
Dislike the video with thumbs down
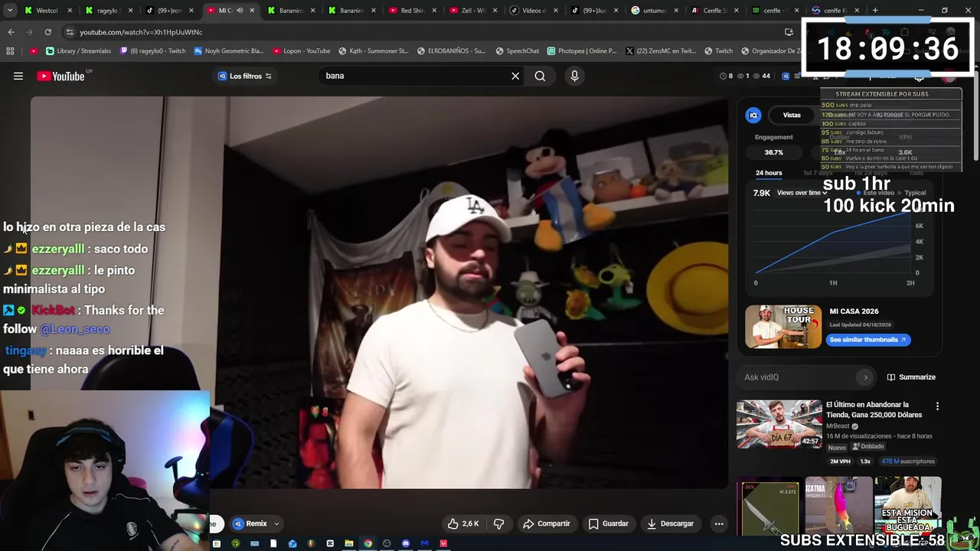(x=498, y=524)
